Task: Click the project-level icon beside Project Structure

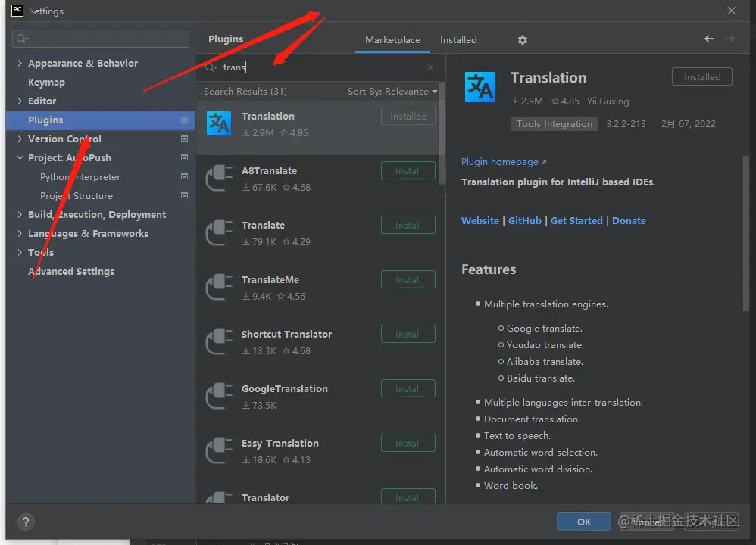Action: click(184, 195)
